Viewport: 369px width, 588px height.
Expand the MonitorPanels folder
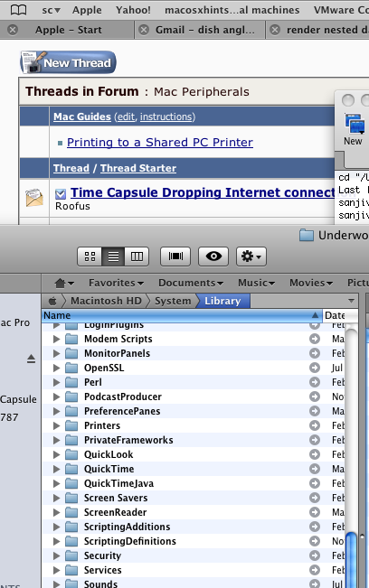pos(57,353)
